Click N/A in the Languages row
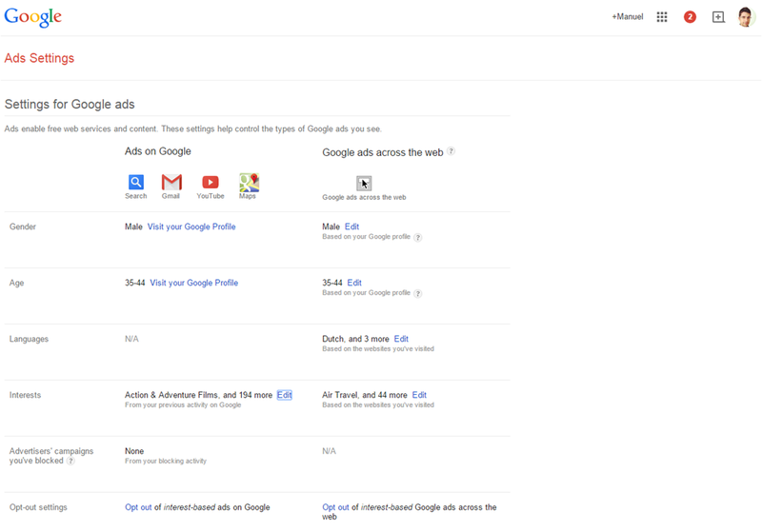Screen dimensions: 762x532 [131, 339]
